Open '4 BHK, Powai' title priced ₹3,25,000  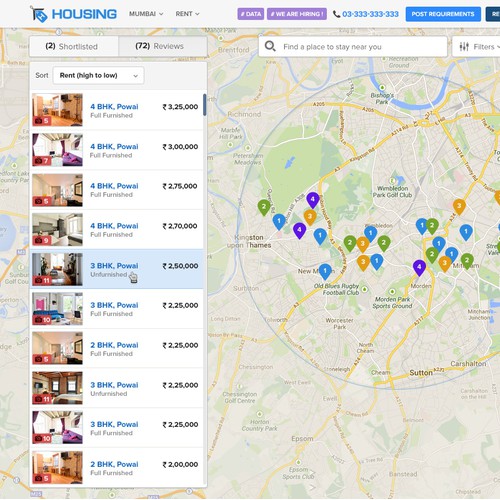coord(114,107)
